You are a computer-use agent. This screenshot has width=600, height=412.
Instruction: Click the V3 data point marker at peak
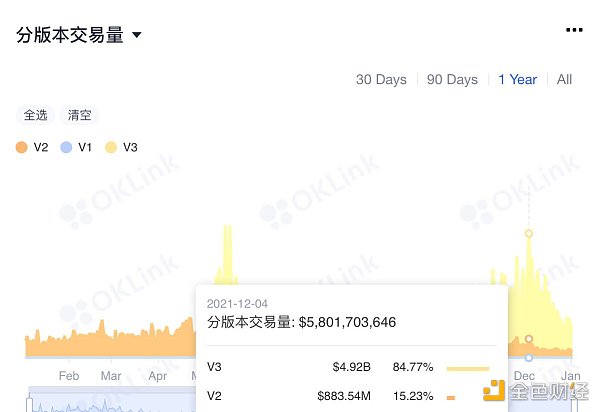click(528, 233)
